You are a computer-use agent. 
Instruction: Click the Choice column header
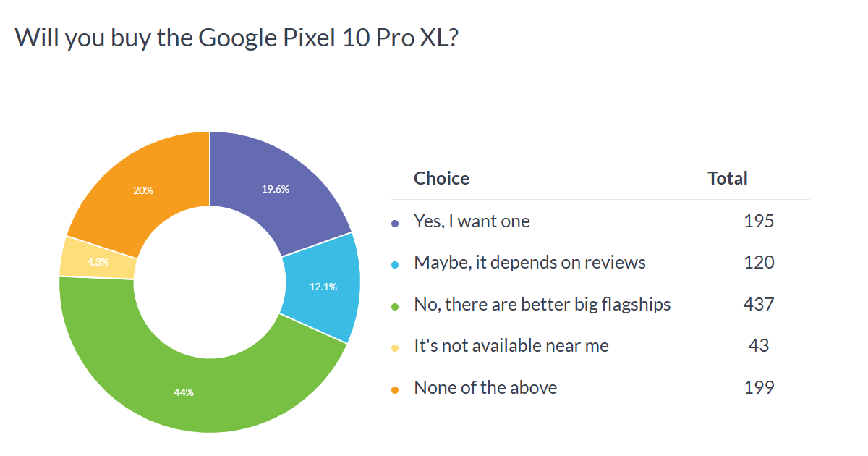[441, 178]
